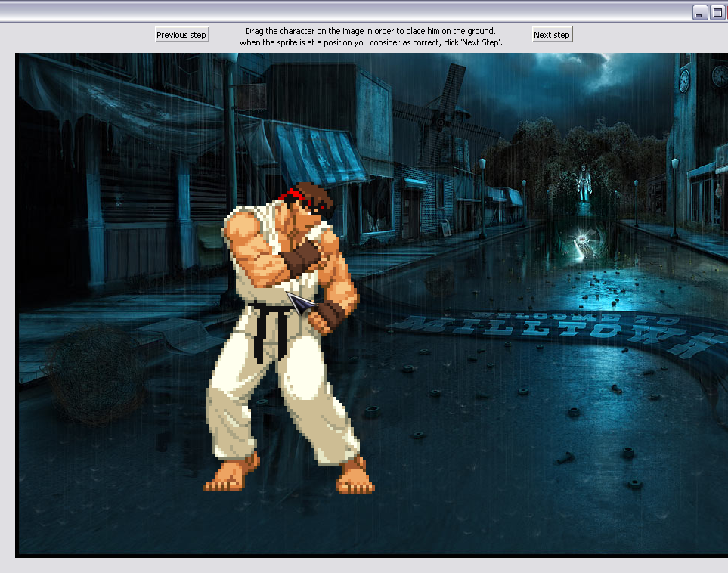Click the glowing white orb on the street
This screenshot has height=573, width=728.
(x=583, y=243)
